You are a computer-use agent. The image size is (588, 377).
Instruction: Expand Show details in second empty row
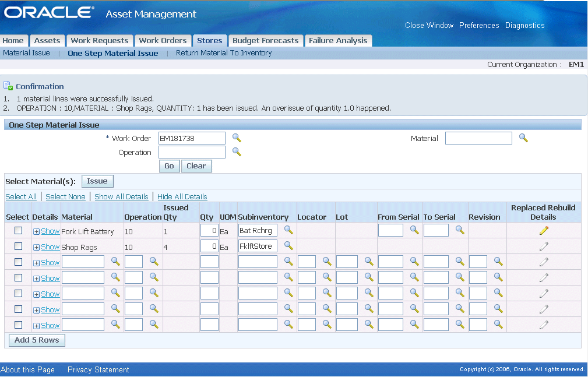click(47, 279)
